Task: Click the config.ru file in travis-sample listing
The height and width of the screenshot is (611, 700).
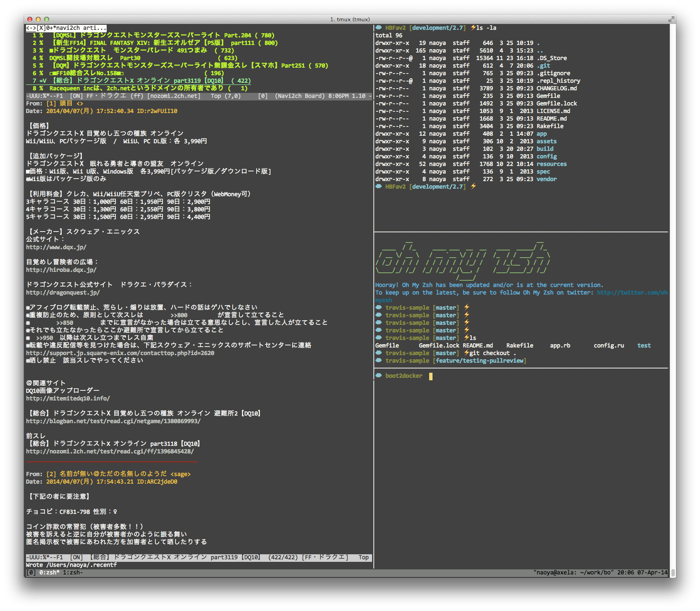Action: pos(609,345)
